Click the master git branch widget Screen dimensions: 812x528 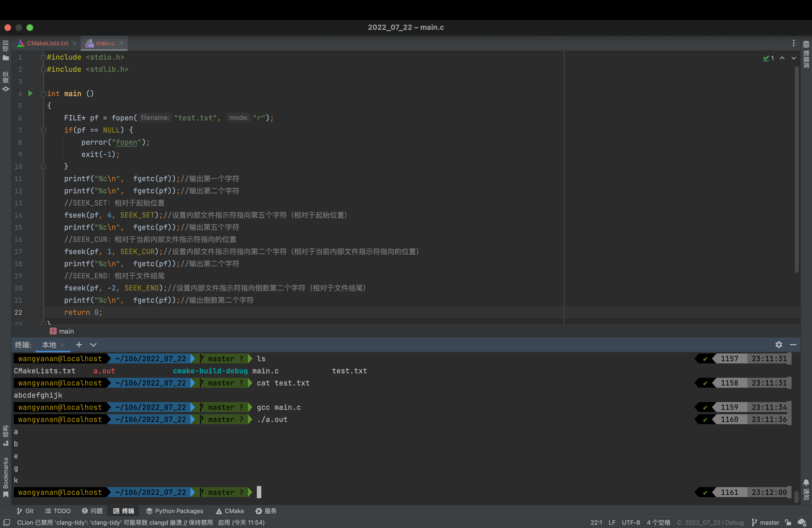click(766, 522)
